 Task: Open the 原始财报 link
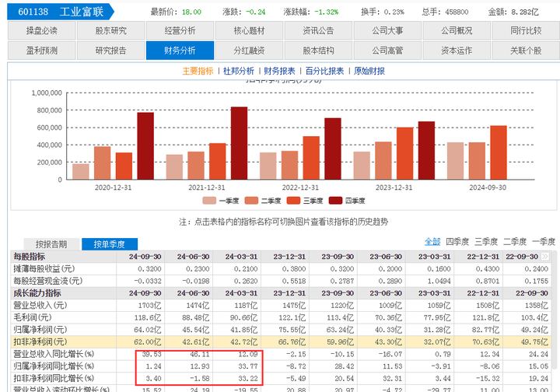coord(369,71)
